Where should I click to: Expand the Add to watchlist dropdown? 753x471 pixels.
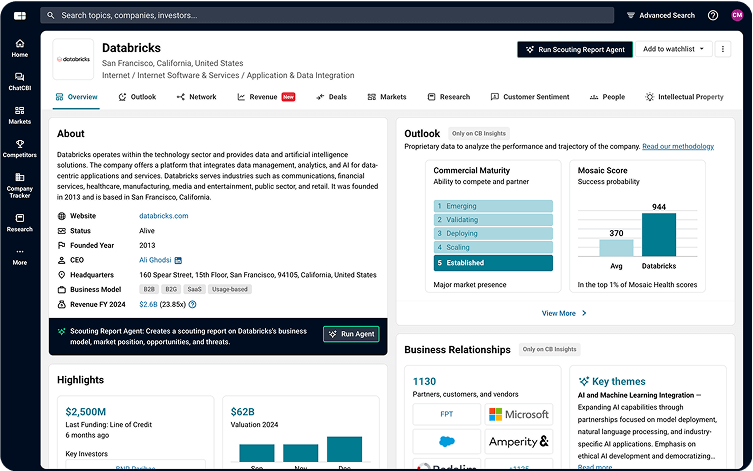click(675, 49)
